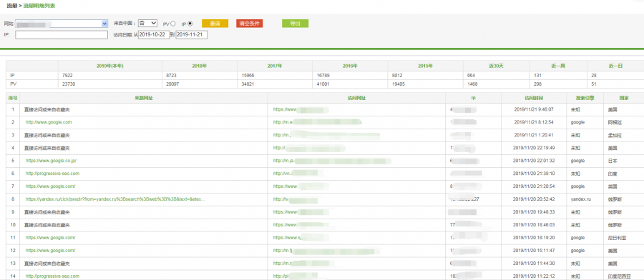
Task: Click the country cell 印度尼西亚
Action: pyautogui.click(x=620, y=276)
